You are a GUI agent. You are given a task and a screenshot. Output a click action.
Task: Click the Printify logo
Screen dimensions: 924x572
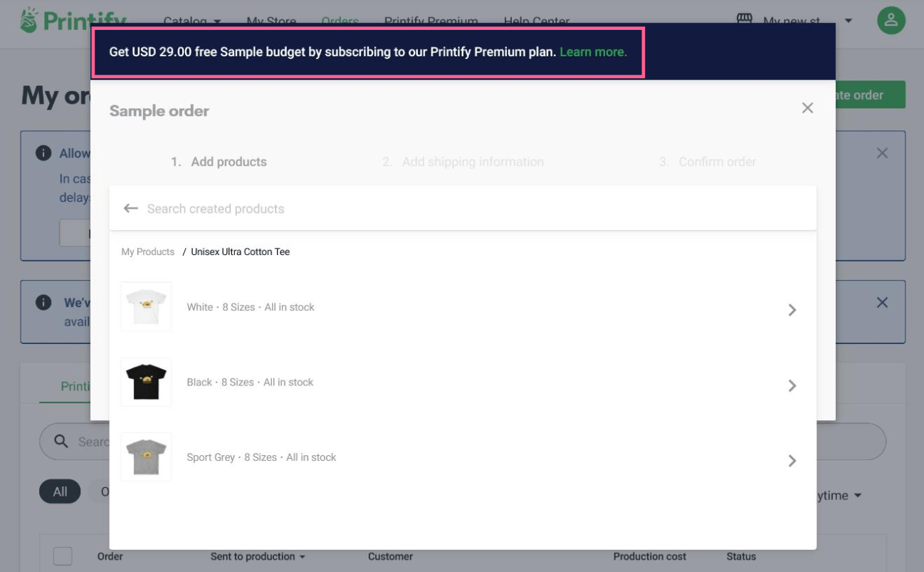point(64,20)
